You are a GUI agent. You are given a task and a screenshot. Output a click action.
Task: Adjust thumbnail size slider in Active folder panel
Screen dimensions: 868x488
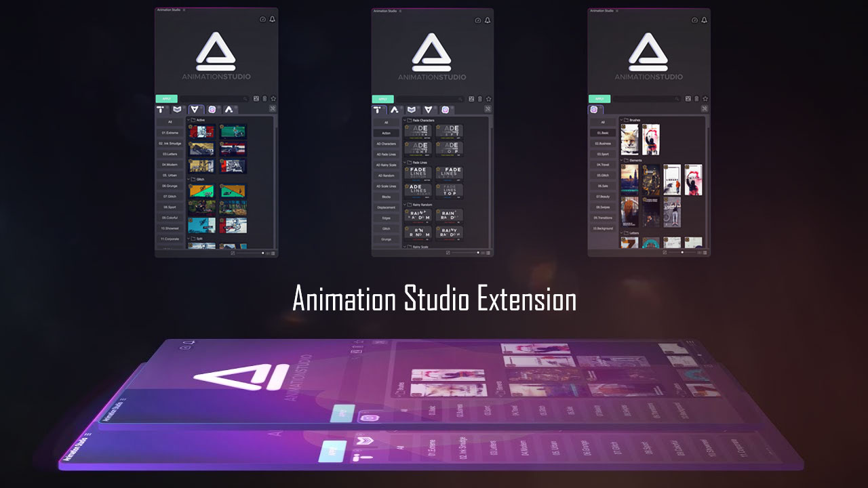pyautogui.click(x=250, y=253)
